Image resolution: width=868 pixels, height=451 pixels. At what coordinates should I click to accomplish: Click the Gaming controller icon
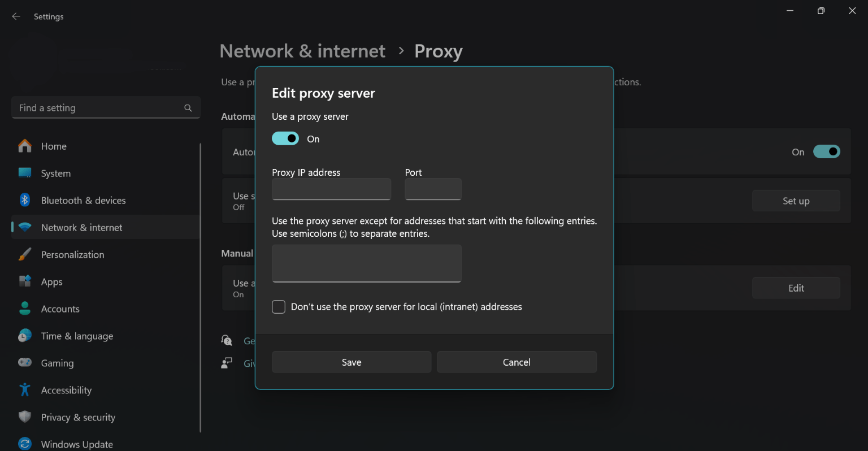click(25, 362)
